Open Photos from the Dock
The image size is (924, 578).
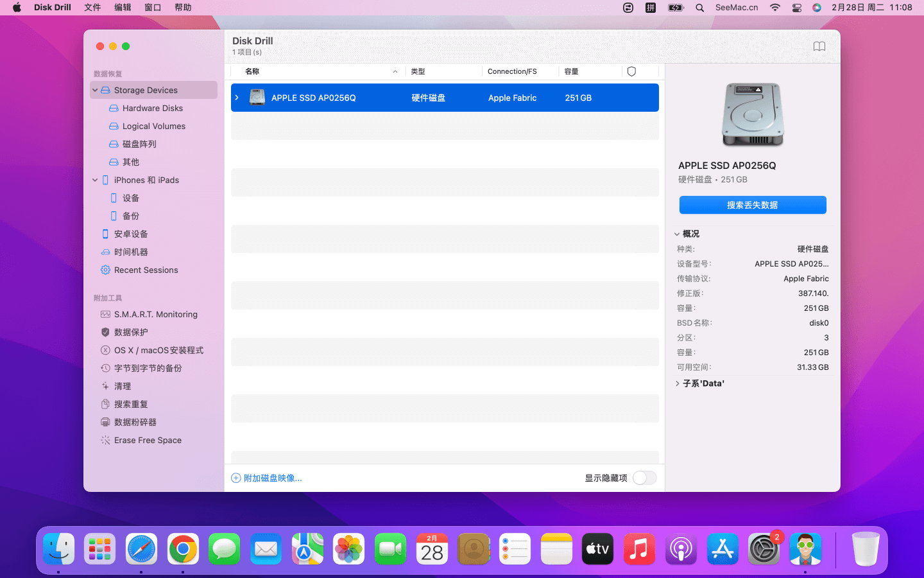(x=348, y=549)
